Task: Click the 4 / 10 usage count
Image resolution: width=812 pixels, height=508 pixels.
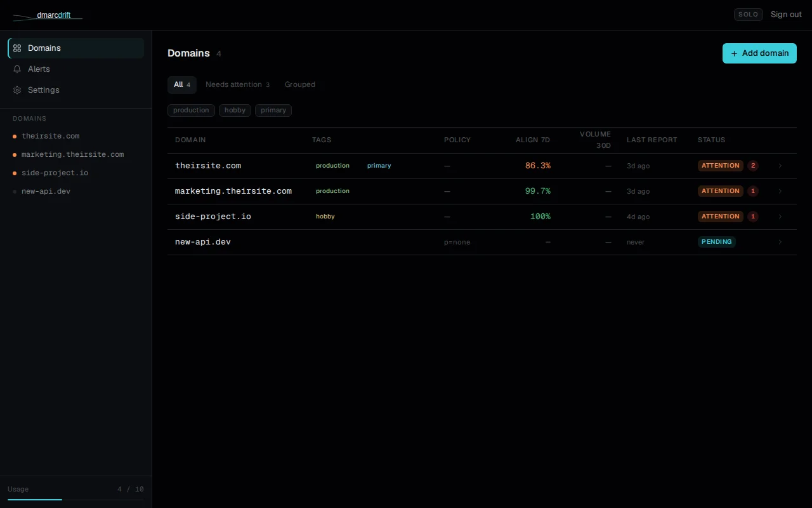Action: (131, 490)
